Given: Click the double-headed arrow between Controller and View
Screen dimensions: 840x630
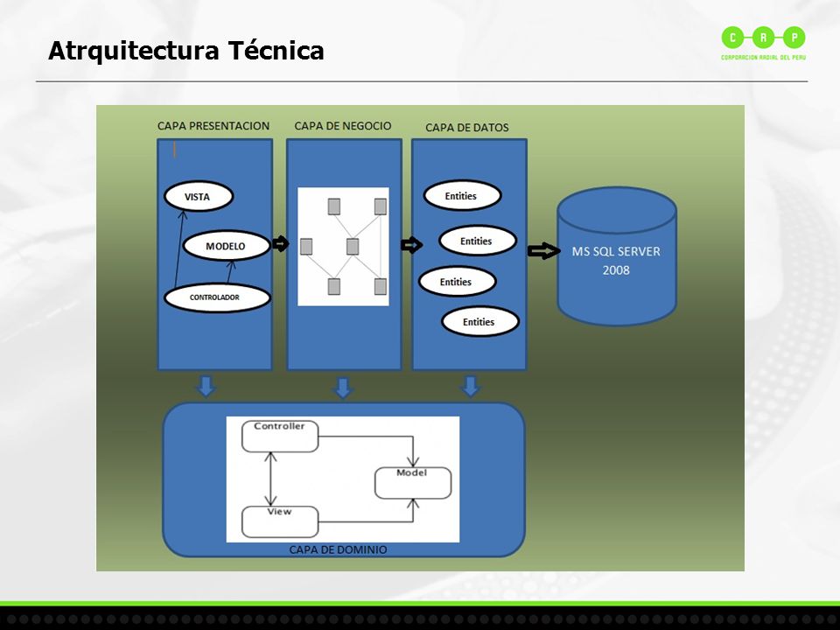Looking at the screenshot, I should (x=270, y=479).
